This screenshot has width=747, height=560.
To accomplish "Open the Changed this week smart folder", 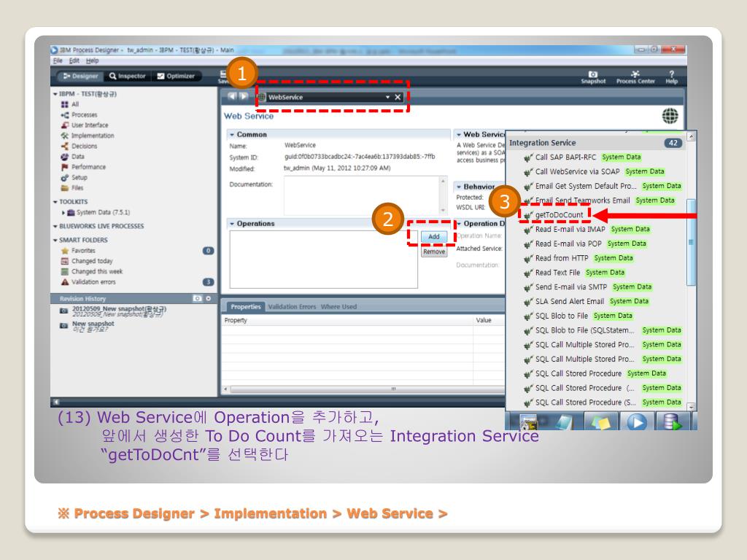I will point(91,271).
